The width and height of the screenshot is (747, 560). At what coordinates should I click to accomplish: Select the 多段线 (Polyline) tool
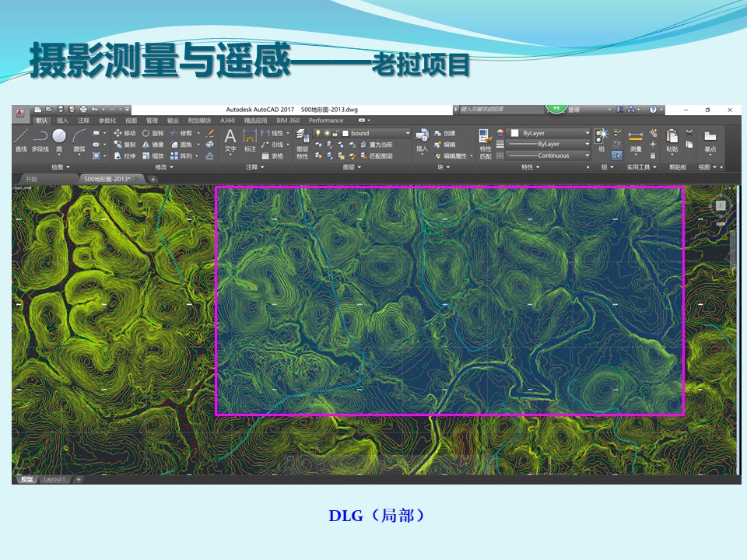(40, 140)
